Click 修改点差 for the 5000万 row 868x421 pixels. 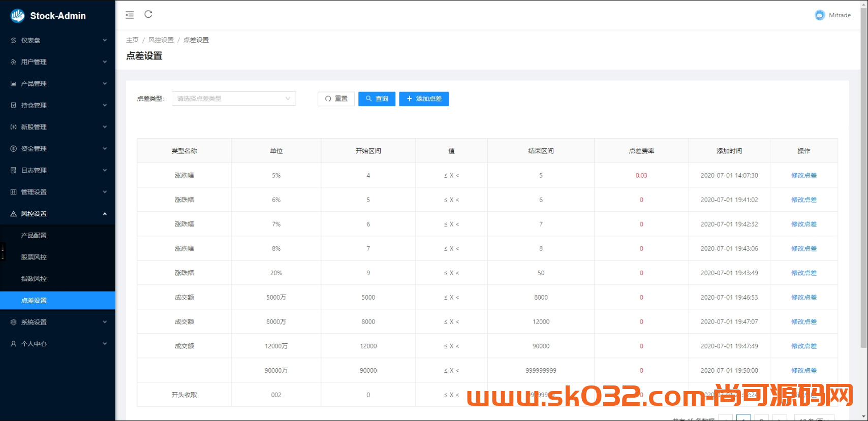click(x=803, y=297)
